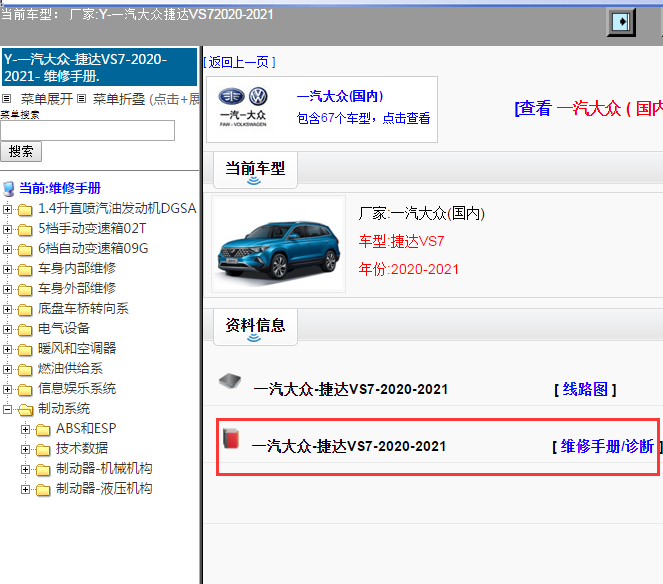This screenshot has height=584, width=663.
Task: Click the 年份:2020-2021 red text
Action: click(x=408, y=269)
